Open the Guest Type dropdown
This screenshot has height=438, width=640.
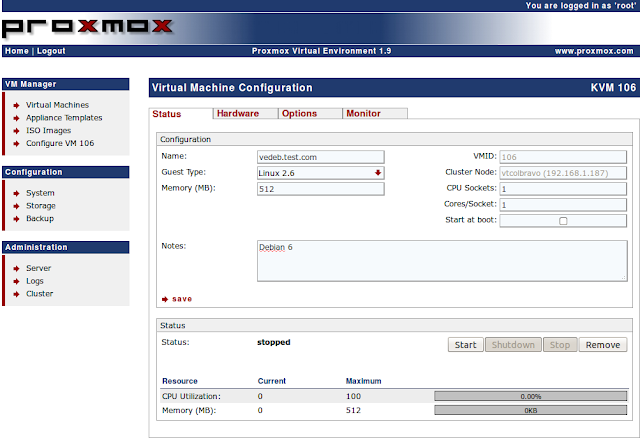321,173
